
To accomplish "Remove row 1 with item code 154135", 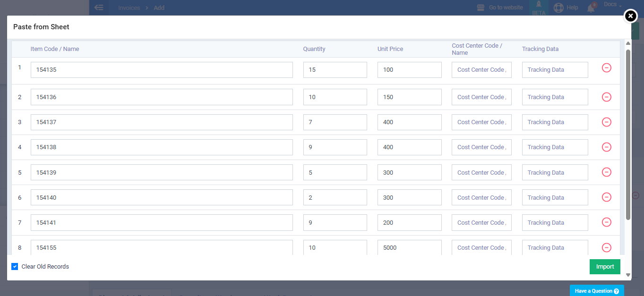I will tap(606, 68).
